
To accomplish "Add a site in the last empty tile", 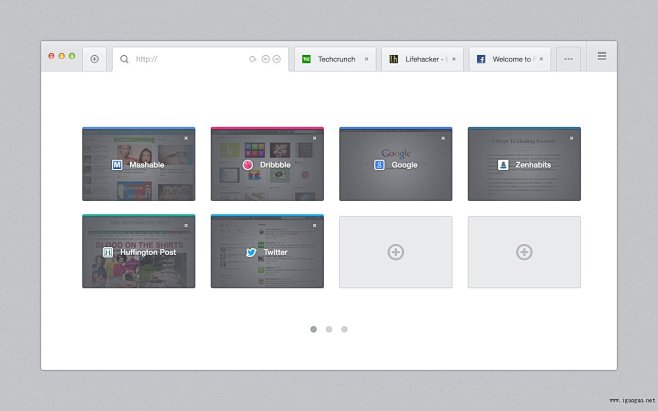I will [x=524, y=252].
